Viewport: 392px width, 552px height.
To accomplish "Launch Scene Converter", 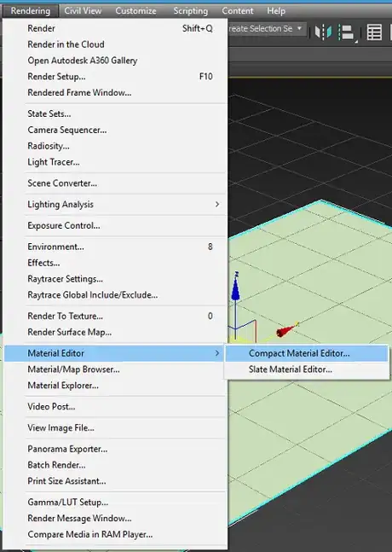I will click(x=115, y=183).
